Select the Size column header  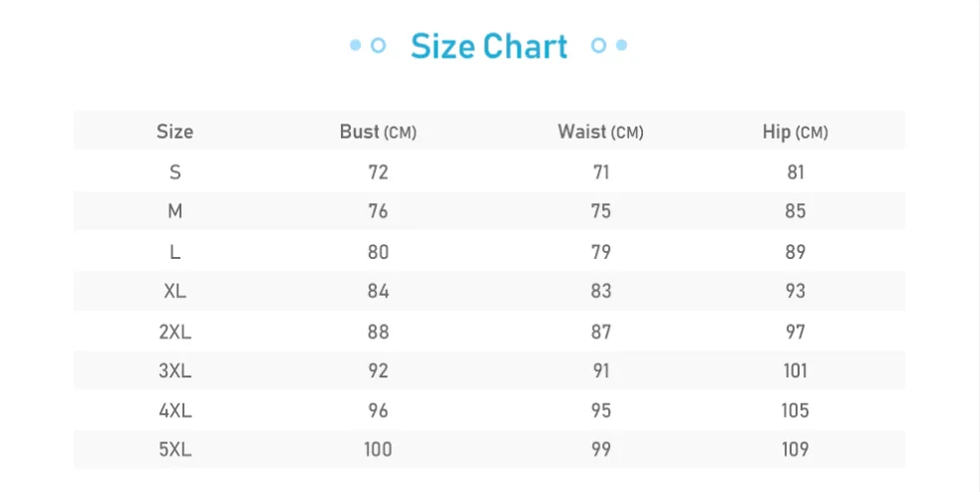click(175, 131)
